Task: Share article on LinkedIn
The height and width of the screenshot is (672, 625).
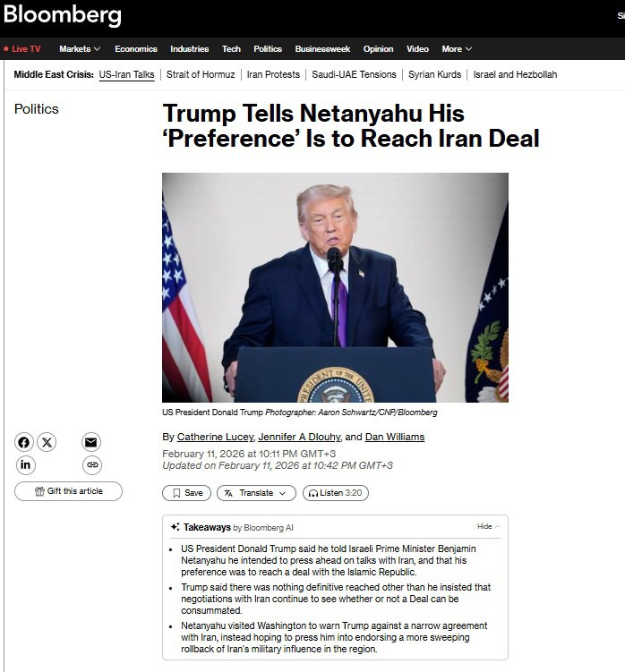Action: [24, 464]
